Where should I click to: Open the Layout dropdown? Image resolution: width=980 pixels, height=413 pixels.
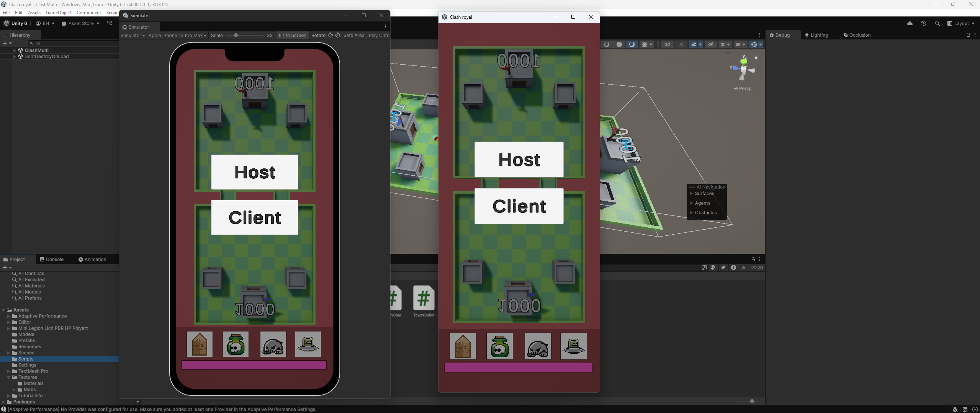(x=961, y=23)
